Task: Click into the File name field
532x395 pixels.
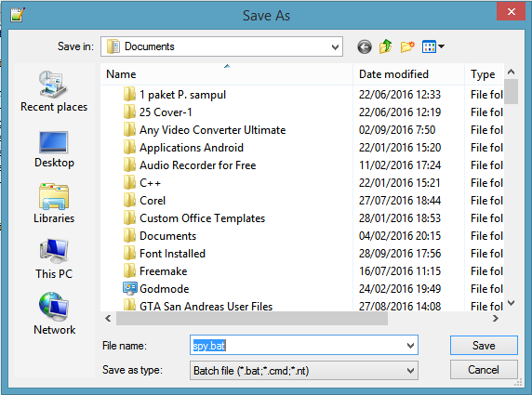Action: coord(304,346)
